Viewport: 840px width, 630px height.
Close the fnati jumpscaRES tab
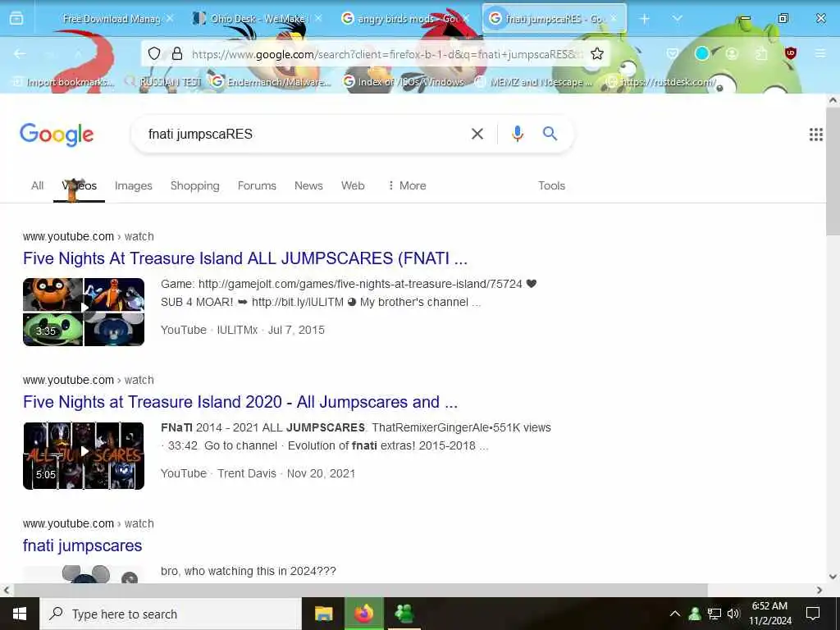point(614,19)
